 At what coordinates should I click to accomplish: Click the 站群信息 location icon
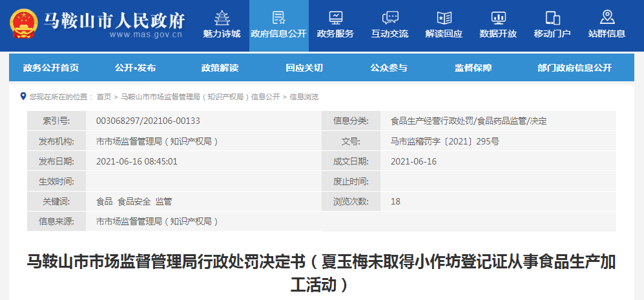coord(607,17)
